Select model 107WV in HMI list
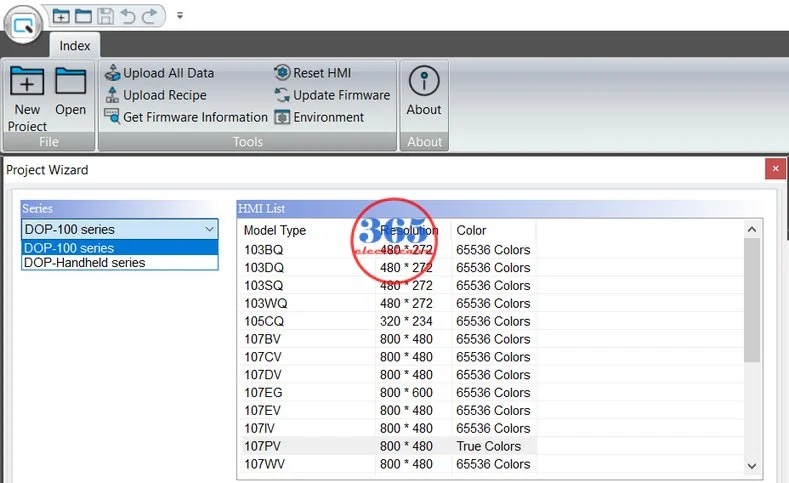Viewport: 789px width, 483px height. click(265, 464)
